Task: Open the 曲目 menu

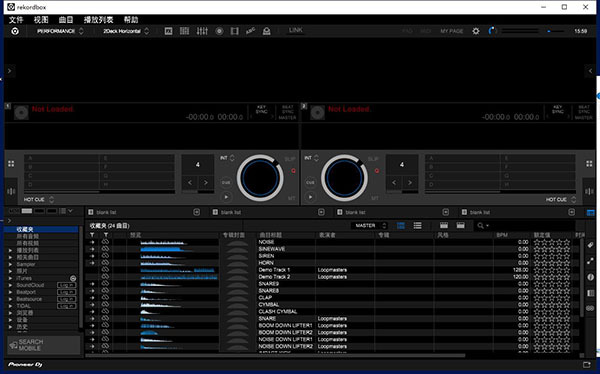Action: pos(66,20)
